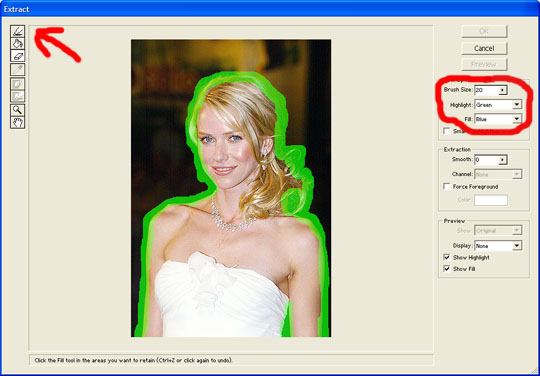Select the Edge Touchup tool
540x376 pixels.
18,96
